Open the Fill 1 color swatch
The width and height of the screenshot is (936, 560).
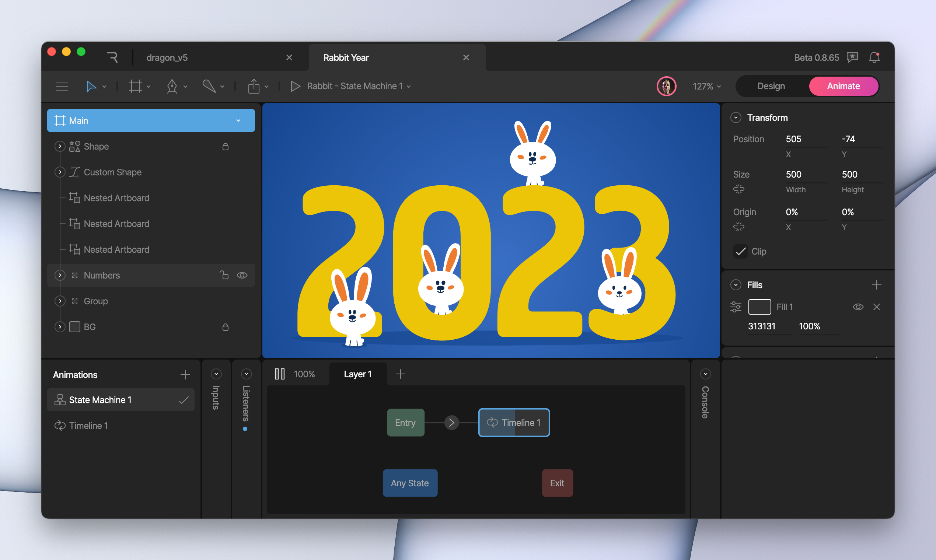(x=759, y=307)
